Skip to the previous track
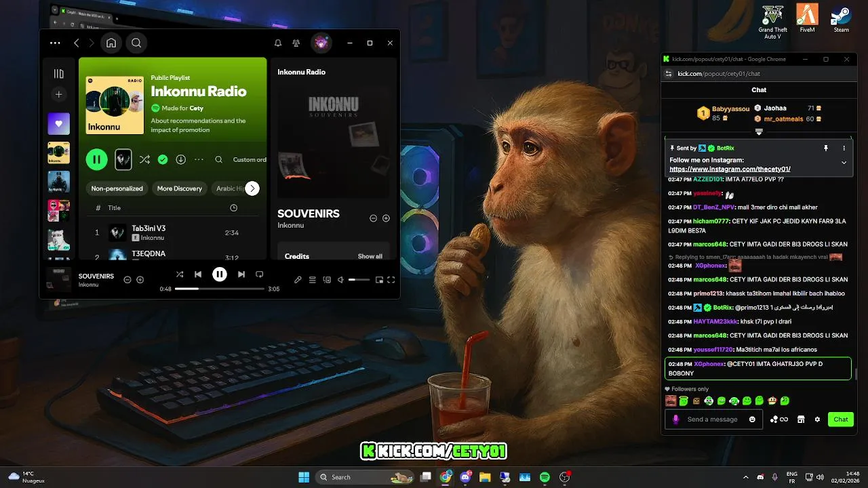This screenshot has width=868, height=488. 198,274
